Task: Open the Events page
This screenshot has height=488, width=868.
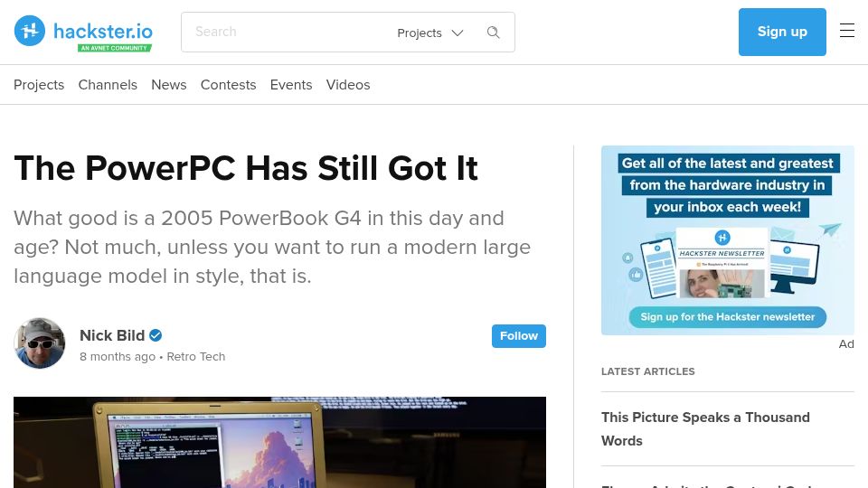Action: click(291, 85)
